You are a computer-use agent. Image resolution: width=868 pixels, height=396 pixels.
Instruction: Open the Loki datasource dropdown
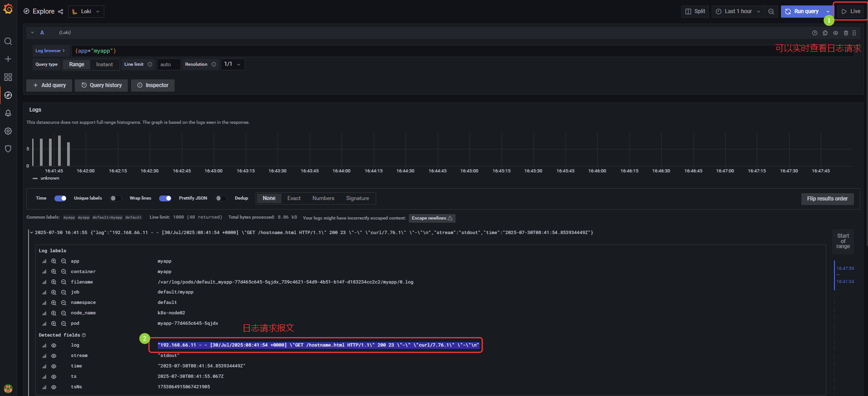[86, 11]
